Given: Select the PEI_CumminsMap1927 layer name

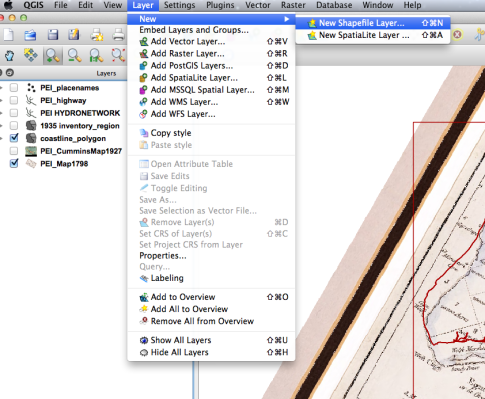Looking at the screenshot, I should (x=81, y=151).
